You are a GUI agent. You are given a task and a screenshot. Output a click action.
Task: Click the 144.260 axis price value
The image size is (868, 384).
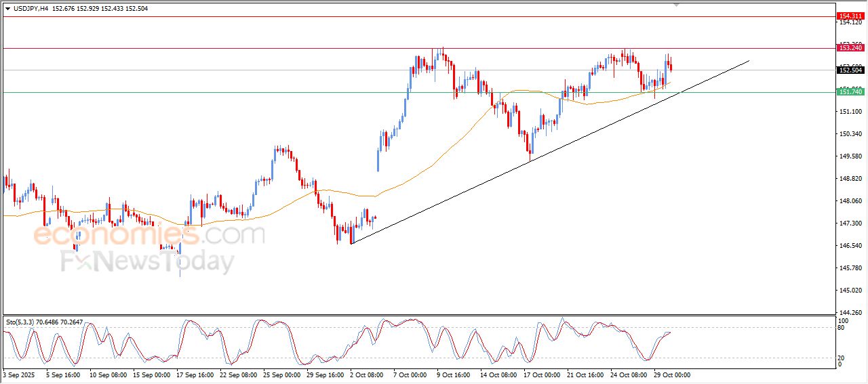[850, 313]
